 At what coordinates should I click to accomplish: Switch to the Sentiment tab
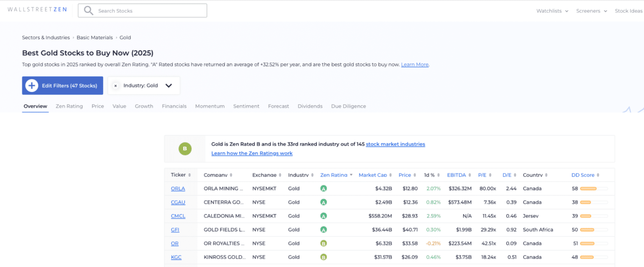tap(246, 106)
